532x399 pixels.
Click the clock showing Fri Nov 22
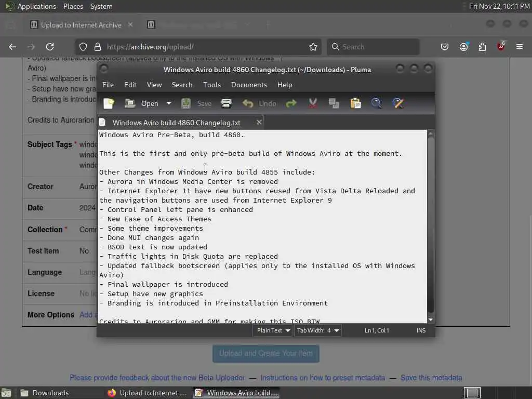(499, 6)
